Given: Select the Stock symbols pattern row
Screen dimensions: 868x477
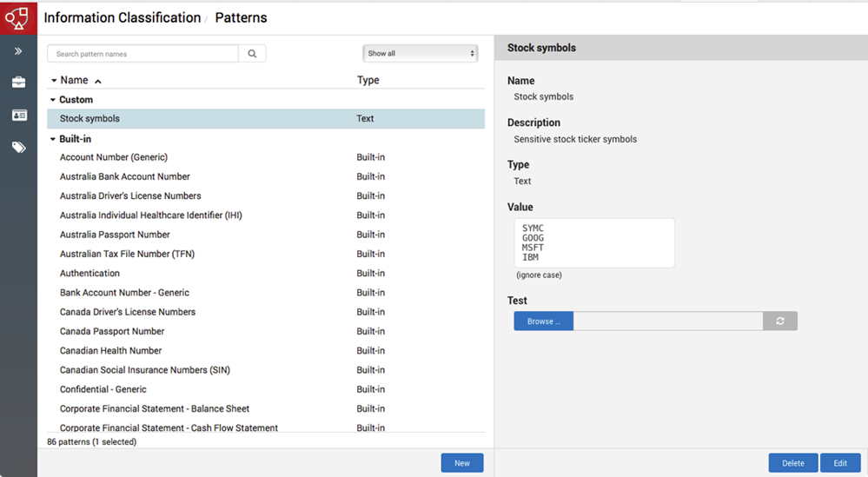Looking at the screenshot, I should (x=89, y=119).
